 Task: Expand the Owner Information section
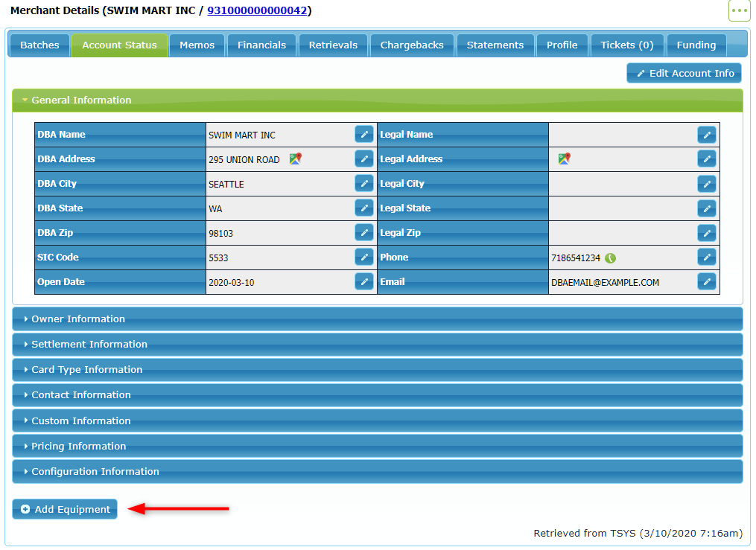[377, 319]
